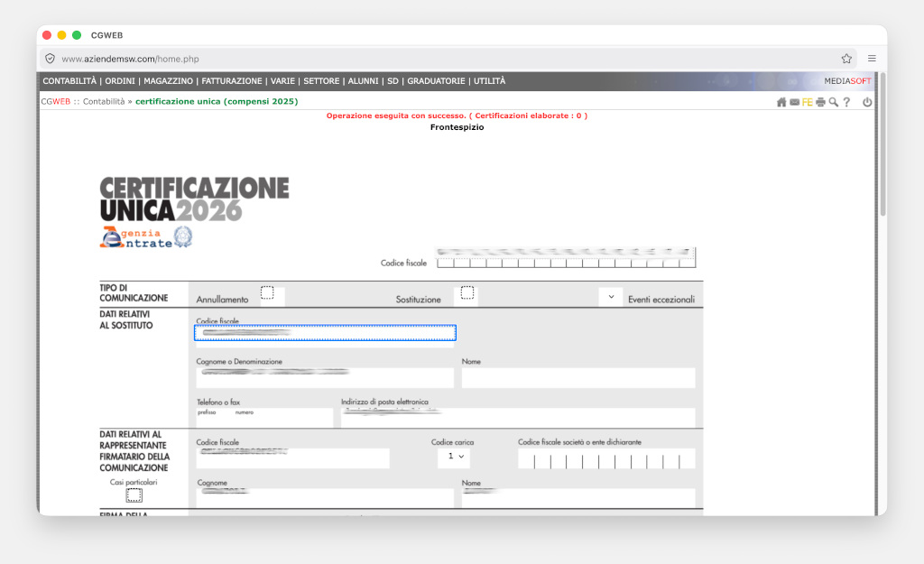The image size is (924, 564).
Task: Open search with magnifying glass icon
Action: [x=833, y=102]
